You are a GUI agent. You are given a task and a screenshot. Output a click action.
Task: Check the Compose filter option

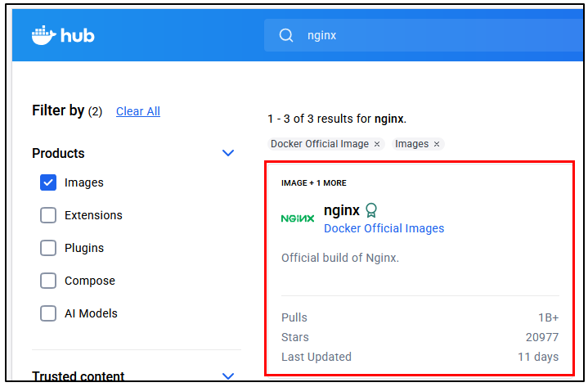pyautogui.click(x=48, y=281)
